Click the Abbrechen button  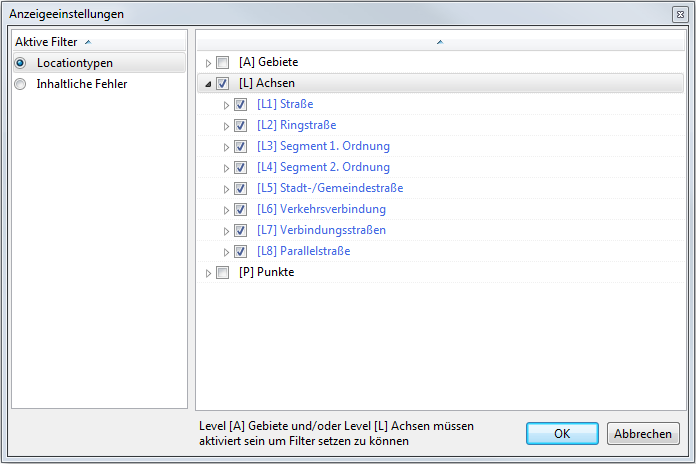(643, 434)
